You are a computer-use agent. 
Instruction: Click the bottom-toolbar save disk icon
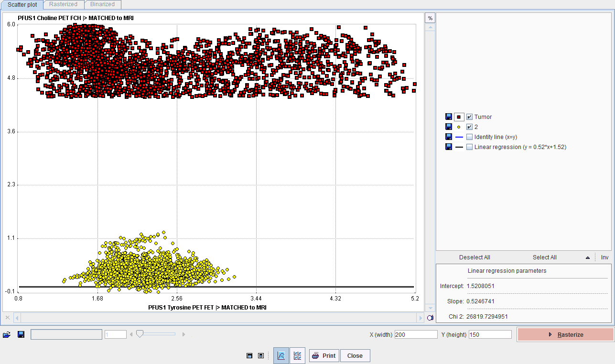pos(21,334)
